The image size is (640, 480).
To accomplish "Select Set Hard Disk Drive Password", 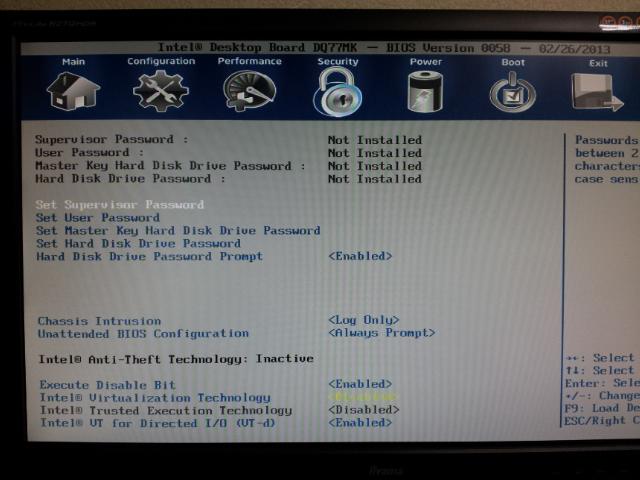I will click(x=138, y=244).
